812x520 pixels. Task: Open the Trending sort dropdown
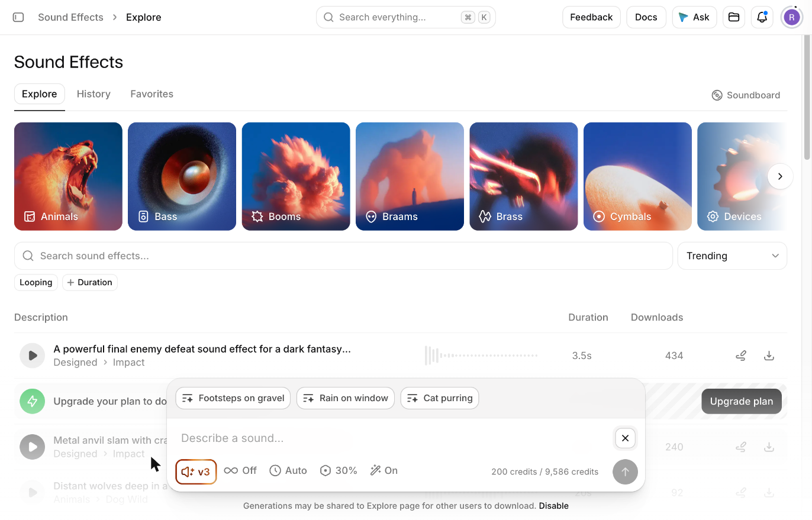point(732,256)
